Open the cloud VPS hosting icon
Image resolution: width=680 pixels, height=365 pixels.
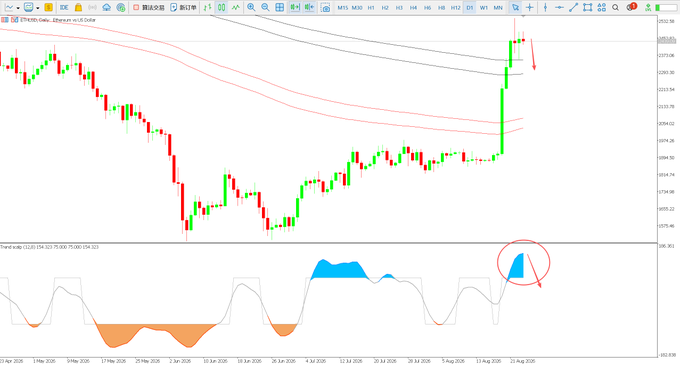click(107, 7)
